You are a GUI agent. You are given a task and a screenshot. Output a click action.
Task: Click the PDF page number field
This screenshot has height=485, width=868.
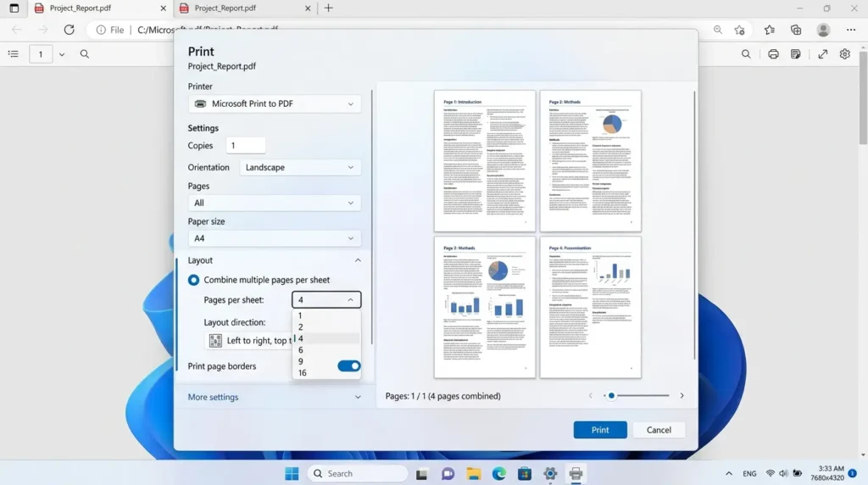click(41, 53)
